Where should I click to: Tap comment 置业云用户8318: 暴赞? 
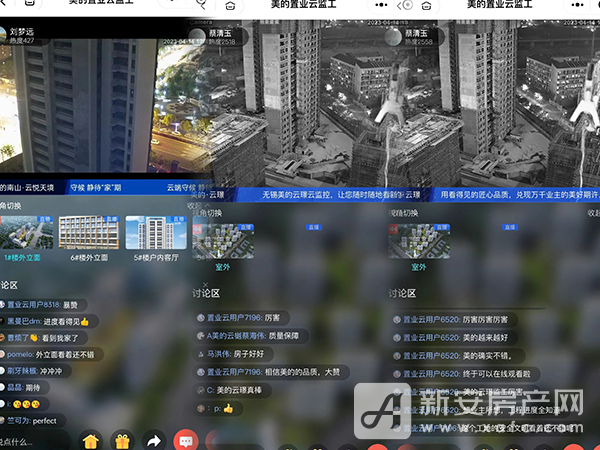point(43,305)
